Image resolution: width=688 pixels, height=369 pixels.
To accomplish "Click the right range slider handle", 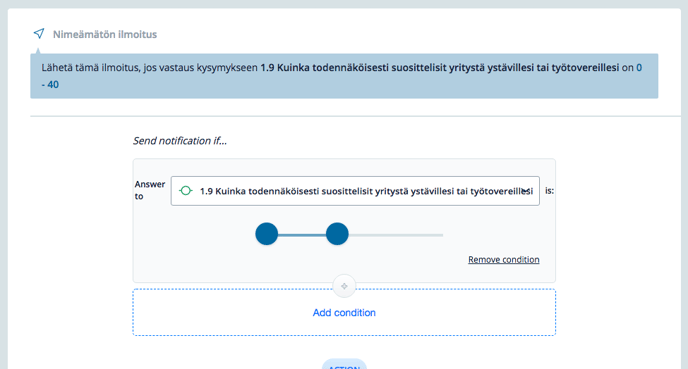I will click(x=337, y=234).
